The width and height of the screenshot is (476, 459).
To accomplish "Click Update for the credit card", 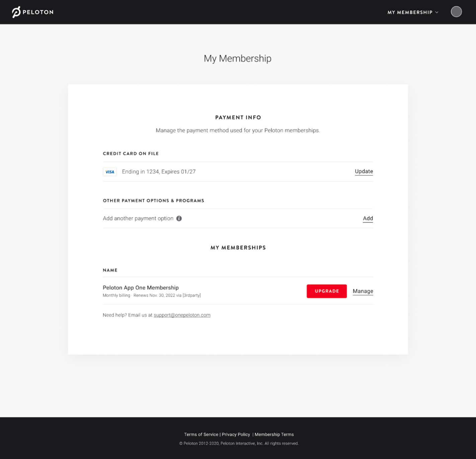I will click(x=364, y=171).
